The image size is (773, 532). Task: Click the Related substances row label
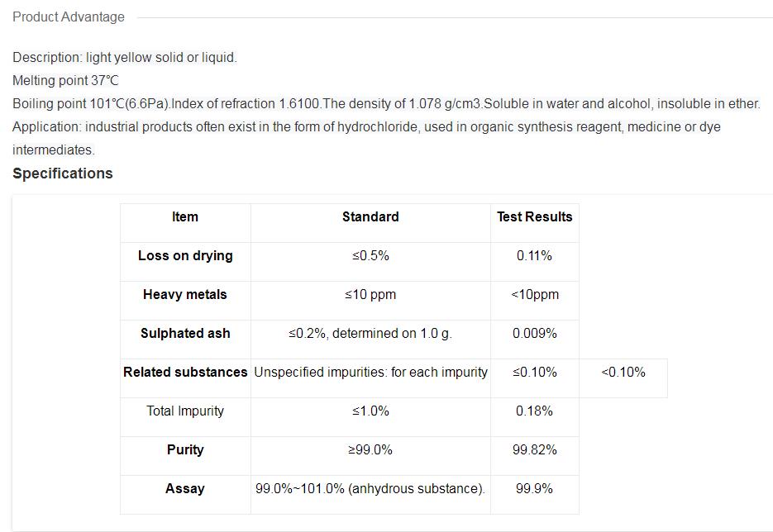(x=185, y=373)
